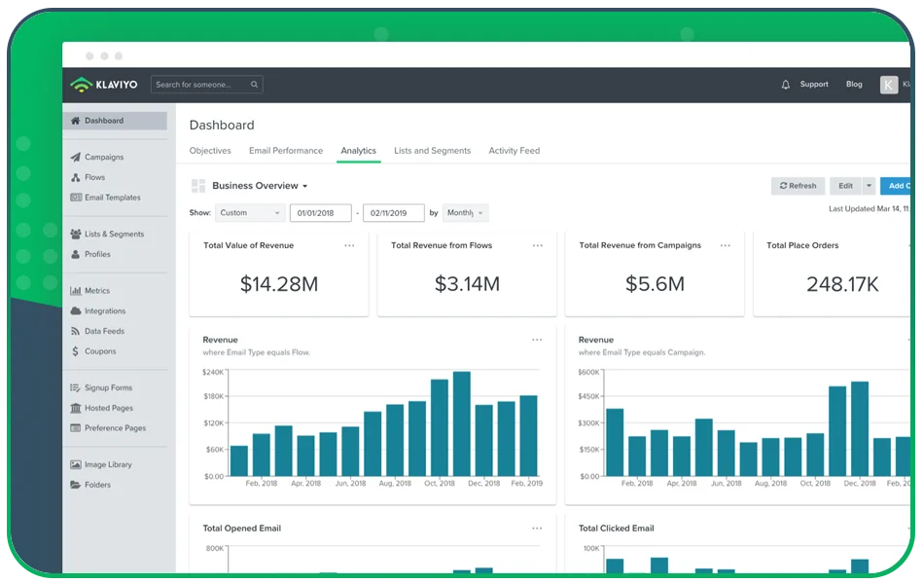The image size is (924, 584).
Task: Click the $14.28M revenue value
Action: [x=279, y=284]
